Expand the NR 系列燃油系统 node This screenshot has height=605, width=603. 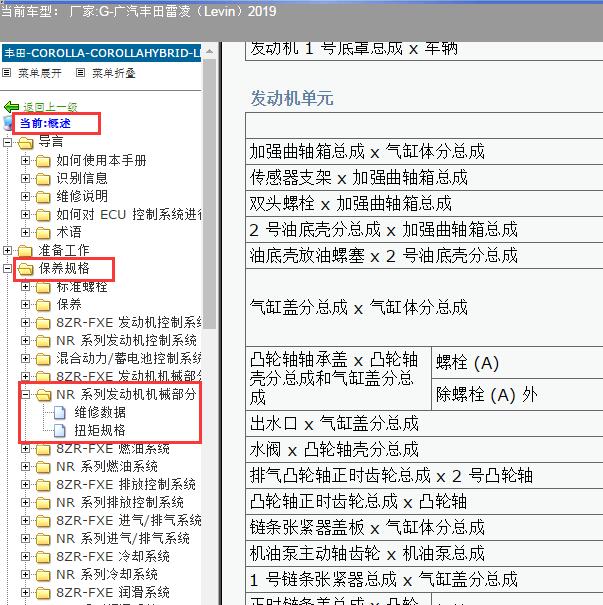(25, 466)
